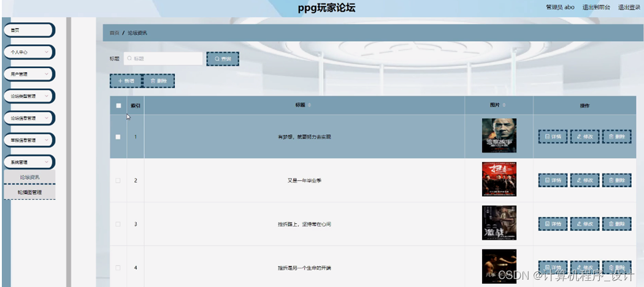The image size is (644, 287).
Task: Open the boxing poster thumbnail in row 4
Action: pos(499,267)
